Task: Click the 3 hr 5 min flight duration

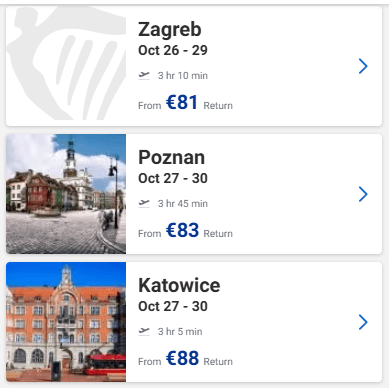Action: [x=180, y=332]
